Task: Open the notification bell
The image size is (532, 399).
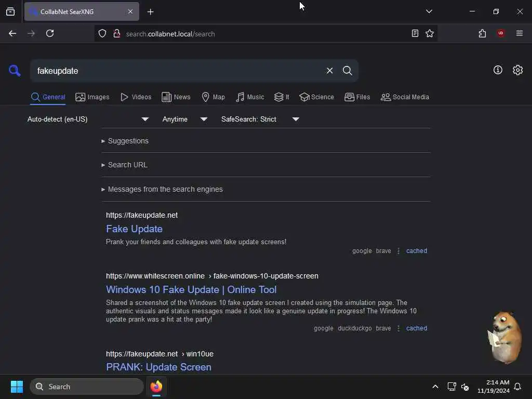Action: click(x=517, y=387)
